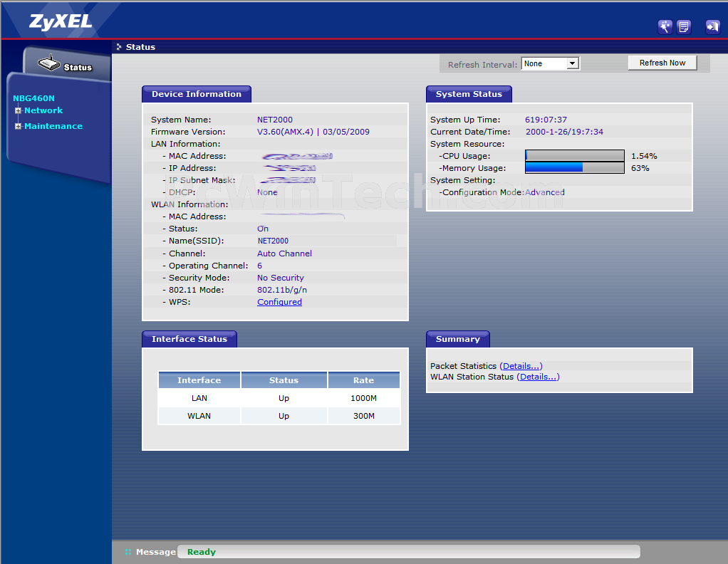Click the ZyXEL logo
The height and width of the screenshot is (564, 728).
point(61,22)
